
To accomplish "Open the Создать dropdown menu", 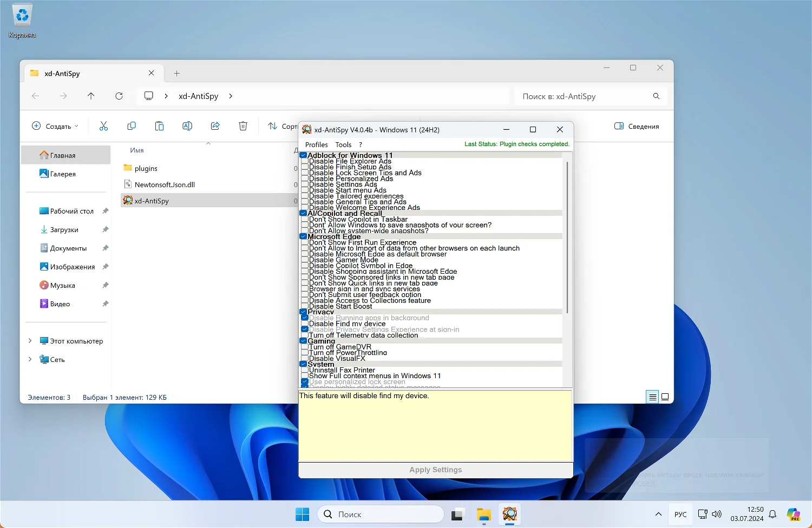I will [x=55, y=126].
